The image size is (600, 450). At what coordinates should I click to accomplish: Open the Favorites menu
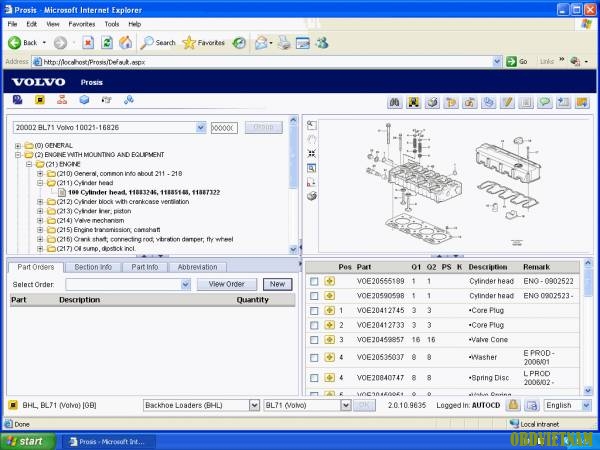click(x=82, y=24)
